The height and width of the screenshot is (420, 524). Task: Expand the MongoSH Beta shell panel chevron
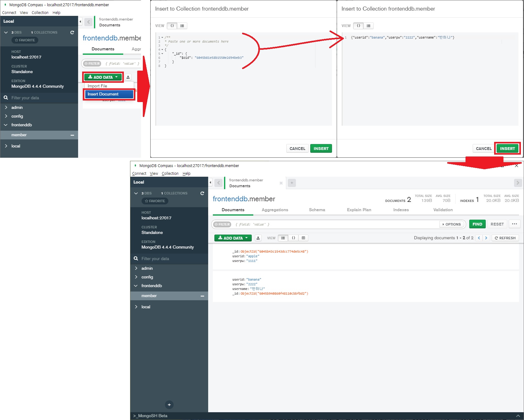click(518, 416)
